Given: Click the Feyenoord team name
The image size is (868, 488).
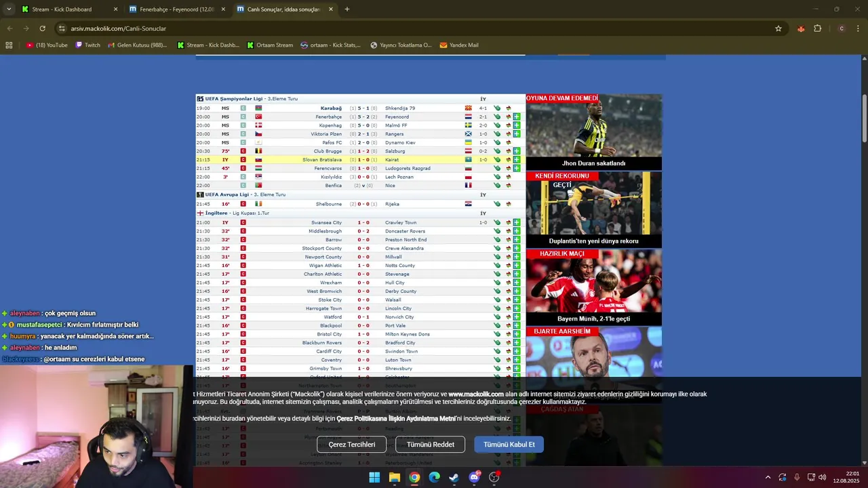Looking at the screenshot, I should 397,117.
